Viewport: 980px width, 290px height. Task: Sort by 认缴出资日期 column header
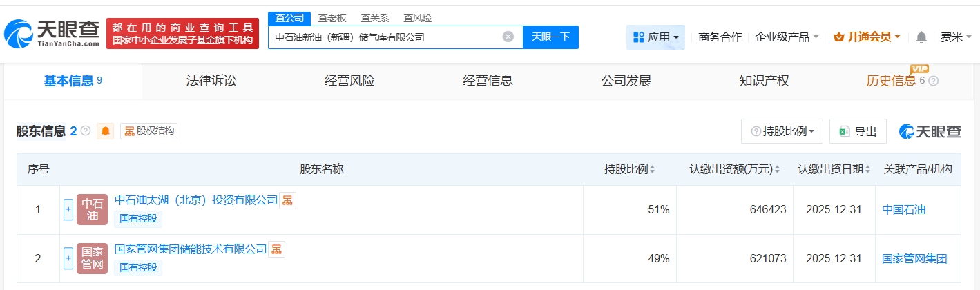coord(834,169)
